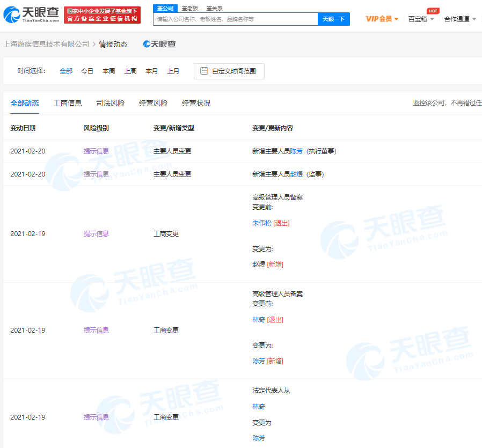Image resolution: width=482 pixels, height=448 pixels.
Task: Click the red HOT badge above 百宝箱
Action: (433, 11)
